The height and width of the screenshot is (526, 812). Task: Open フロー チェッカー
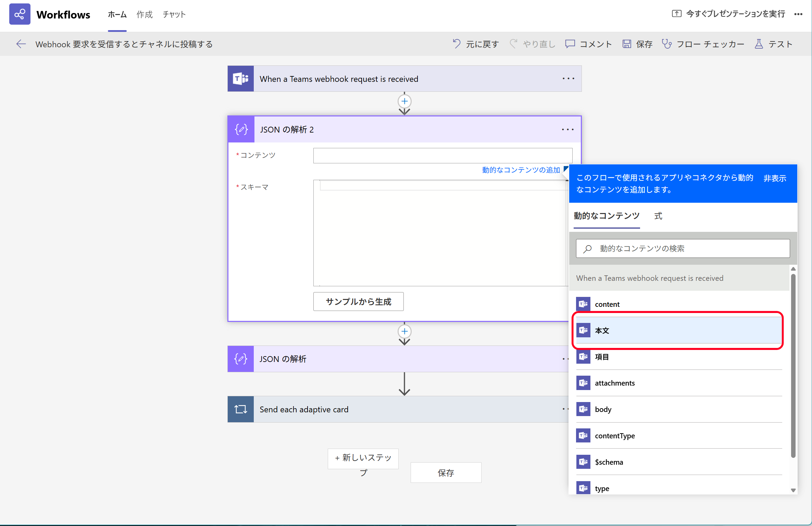coord(703,44)
